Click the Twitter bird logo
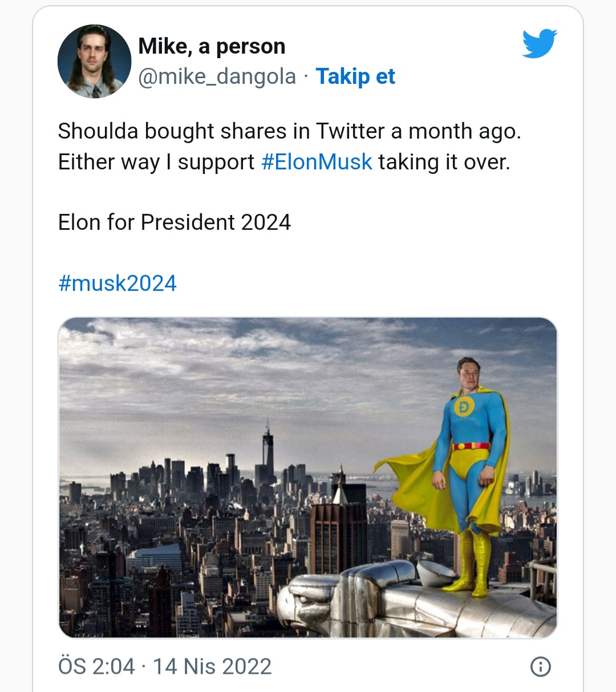 click(x=539, y=44)
